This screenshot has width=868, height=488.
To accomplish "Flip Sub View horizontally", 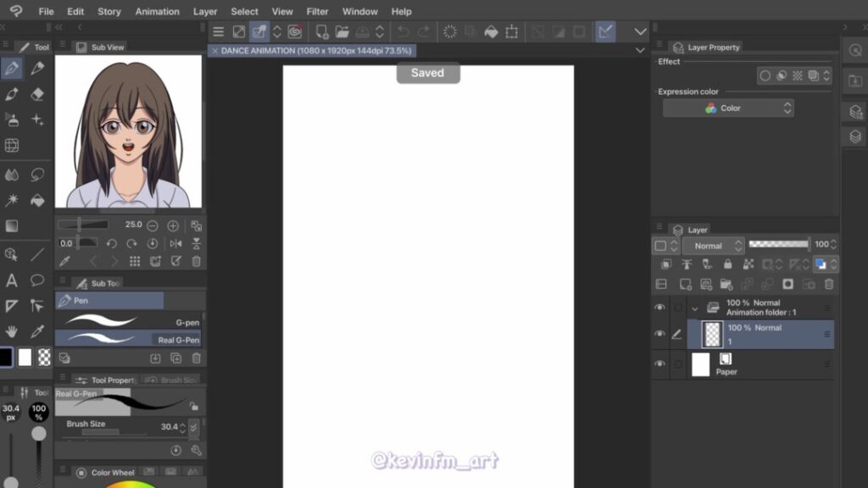I will (176, 243).
